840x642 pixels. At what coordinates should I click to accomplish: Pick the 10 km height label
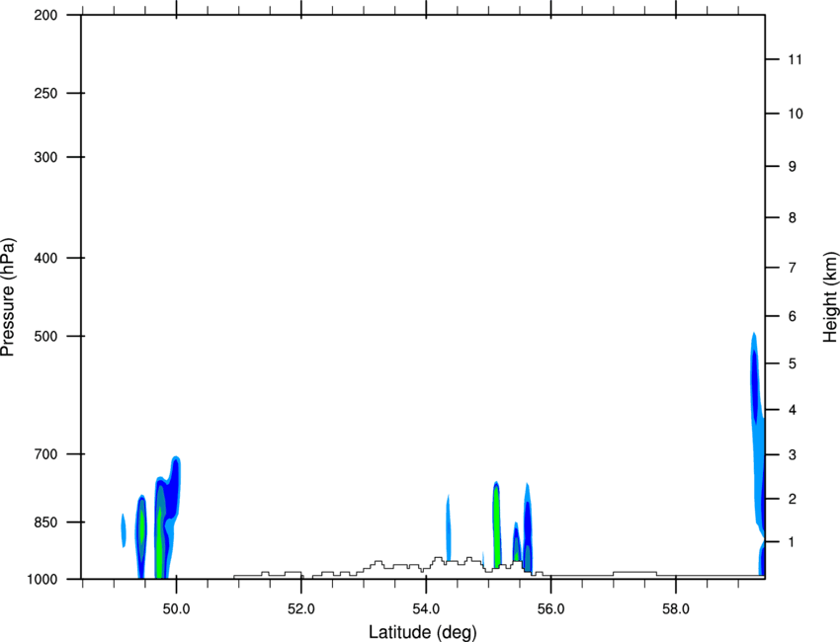coord(795,114)
